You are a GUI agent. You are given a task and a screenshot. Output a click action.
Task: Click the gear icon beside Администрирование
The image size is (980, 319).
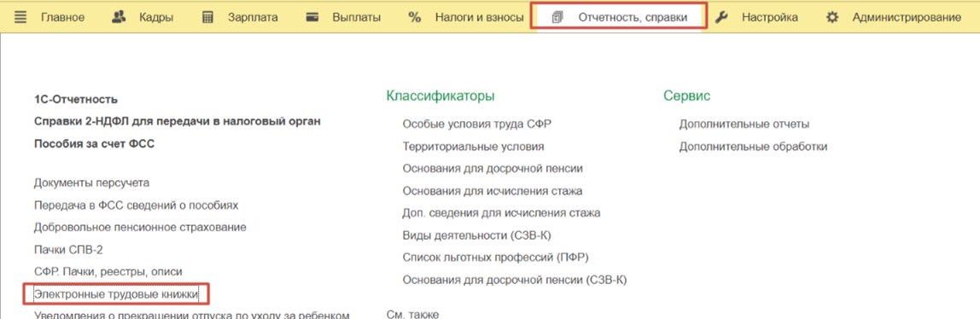[x=831, y=17]
